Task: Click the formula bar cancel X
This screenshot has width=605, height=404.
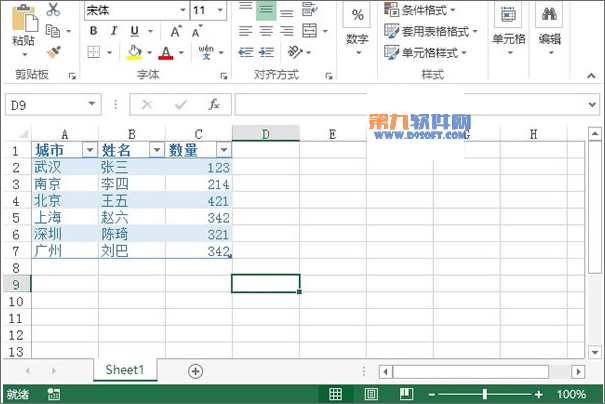Action: pyautogui.click(x=147, y=105)
